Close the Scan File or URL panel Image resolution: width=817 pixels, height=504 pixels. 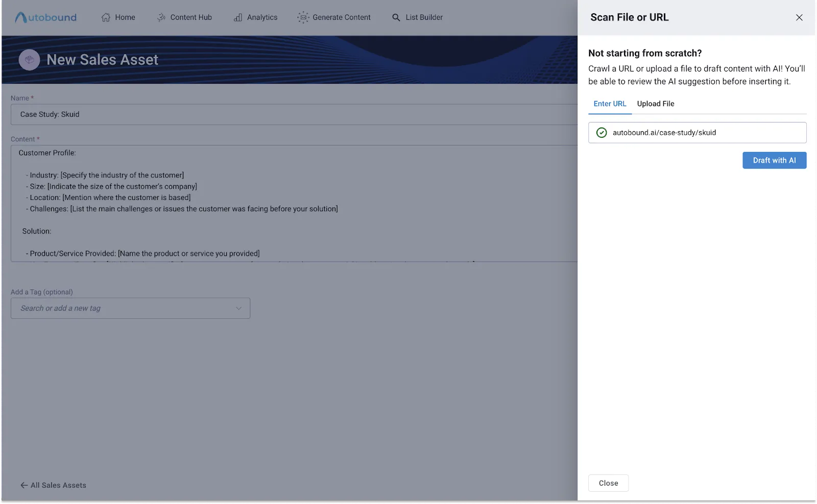[799, 17]
